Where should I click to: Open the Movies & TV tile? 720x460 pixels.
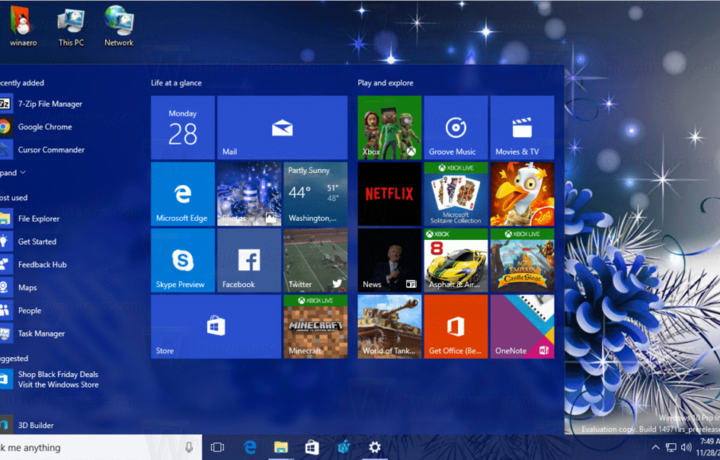[522, 128]
